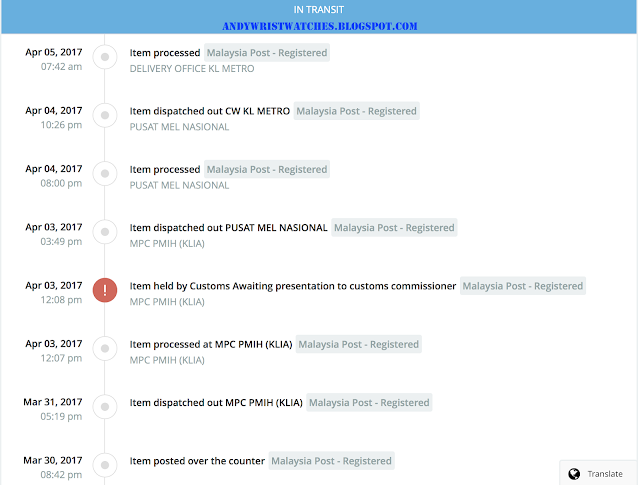Click the globe icon beside Translate
This screenshot has height=485, width=640.
(x=574, y=474)
